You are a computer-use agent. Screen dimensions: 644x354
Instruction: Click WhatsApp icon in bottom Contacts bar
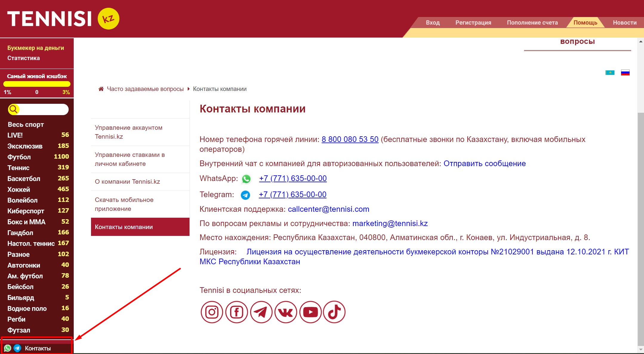point(8,348)
